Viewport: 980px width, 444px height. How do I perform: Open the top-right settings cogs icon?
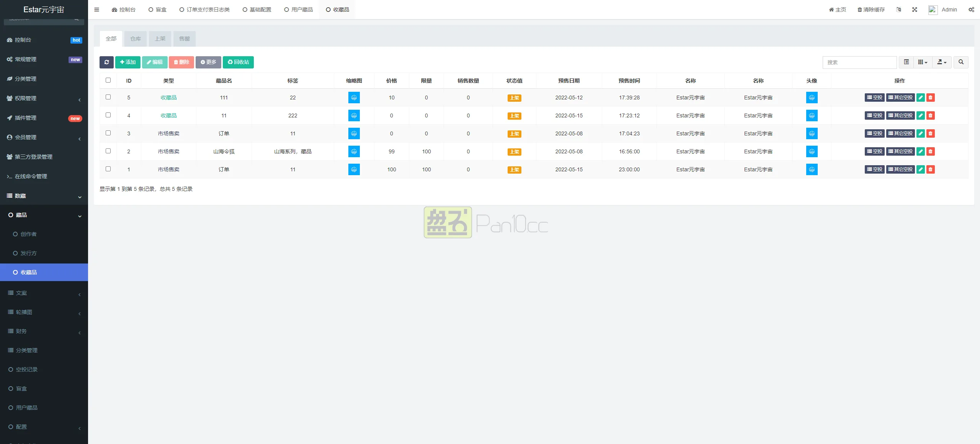click(971, 10)
